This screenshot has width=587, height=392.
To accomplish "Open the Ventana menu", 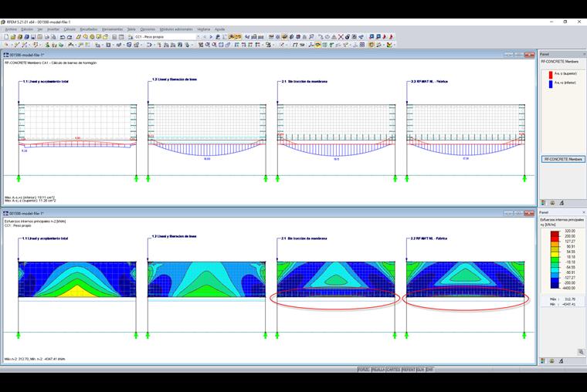I will [x=204, y=29].
